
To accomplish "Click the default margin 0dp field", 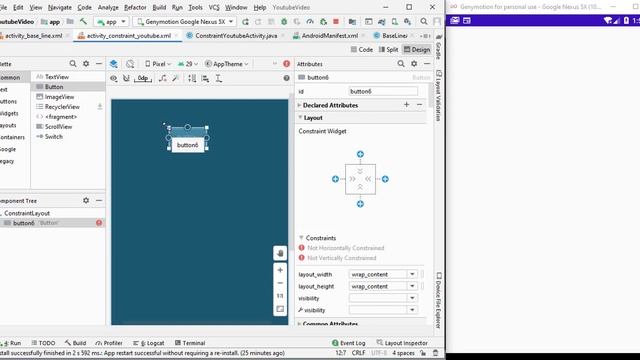I will tap(143, 78).
